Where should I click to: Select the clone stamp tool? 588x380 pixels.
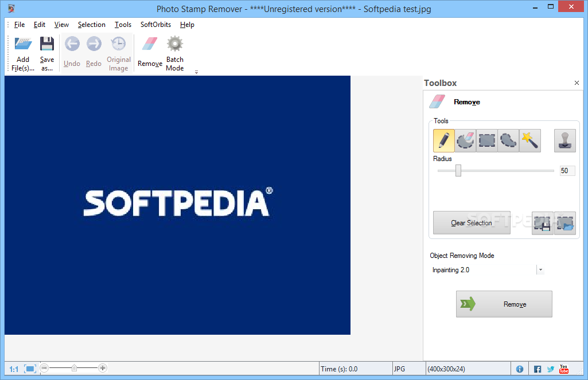pyautogui.click(x=564, y=140)
